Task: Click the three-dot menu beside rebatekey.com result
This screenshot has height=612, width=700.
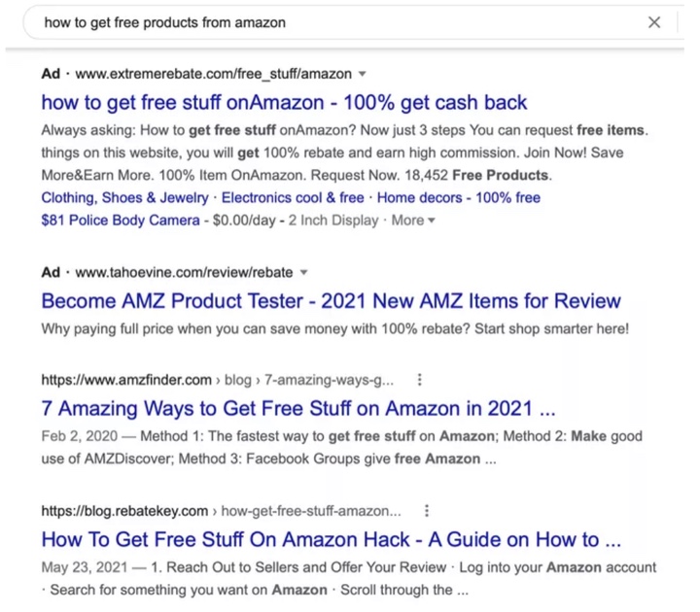Action: click(427, 510)
